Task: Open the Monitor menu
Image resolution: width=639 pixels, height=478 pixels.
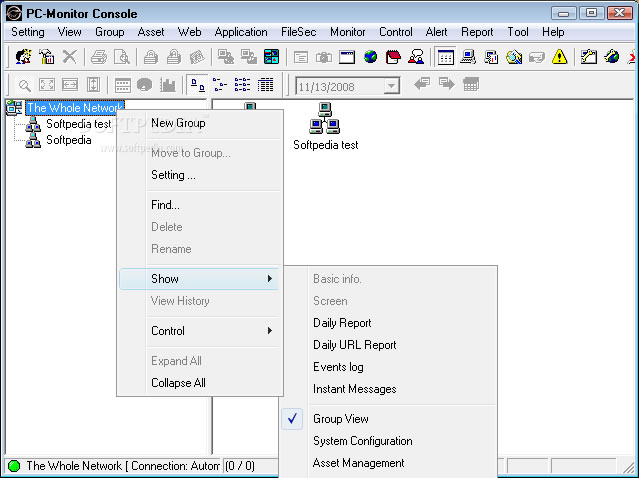Action: click(x=348, y=32)
